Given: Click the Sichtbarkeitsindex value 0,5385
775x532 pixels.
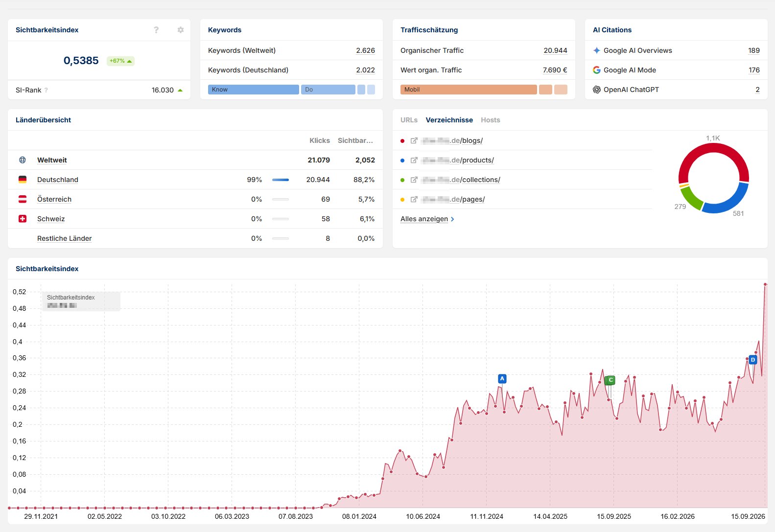Looking at the screenshot, I should click(x=81, y=61).
